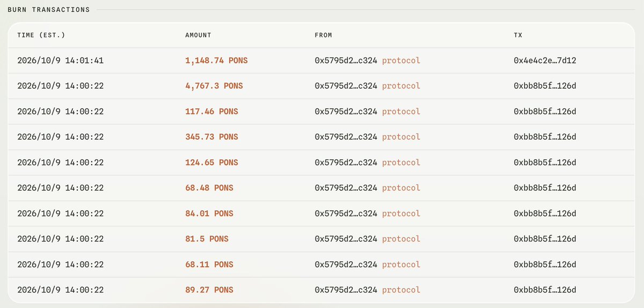
Task: Click the protocol tag in the 1,148.74 PONS row
Action: point(401,61)
